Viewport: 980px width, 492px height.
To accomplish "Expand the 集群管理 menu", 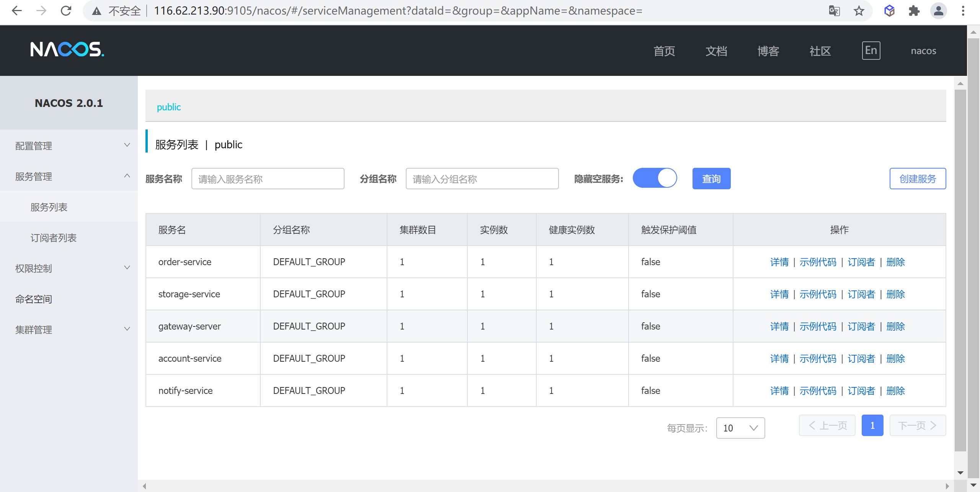I will click(69, 330).
